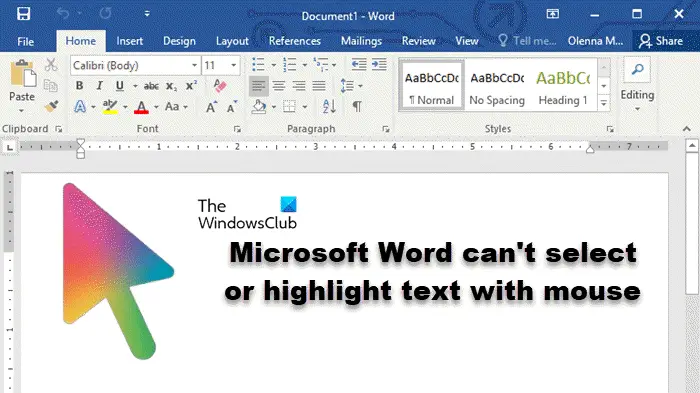Switch to the Layout tab

click(x=232, y=41)
